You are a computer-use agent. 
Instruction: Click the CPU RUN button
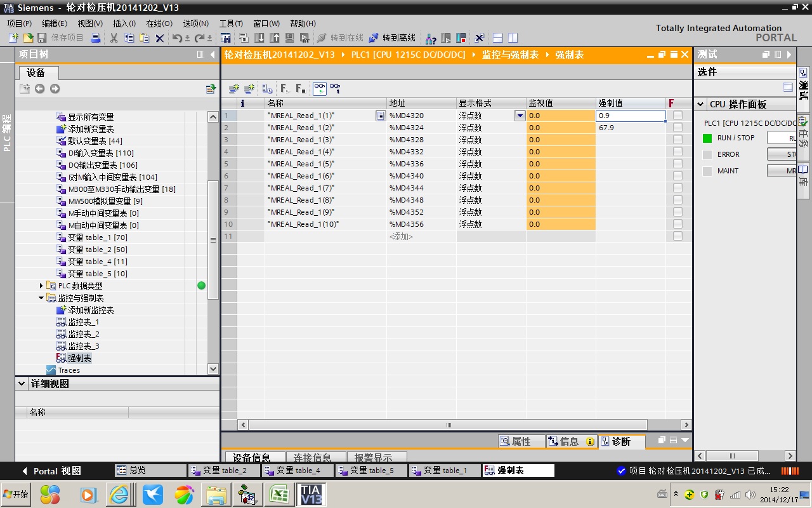tap(782, 138)
